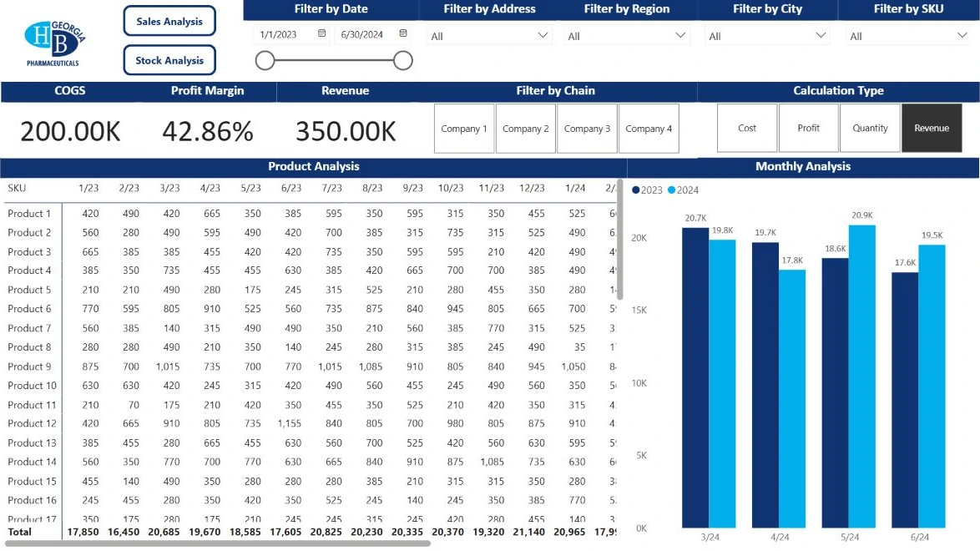Viewport: 980px width, 551px height.
Task: Sort by the SKU column header
Action: click(17, 188)
